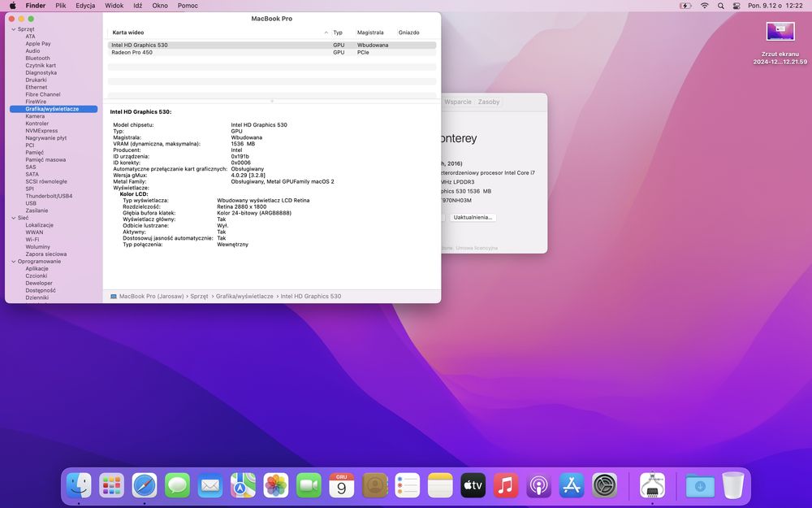Open Reminders app in the Dock
812x508 pixels.
[407, 486]
